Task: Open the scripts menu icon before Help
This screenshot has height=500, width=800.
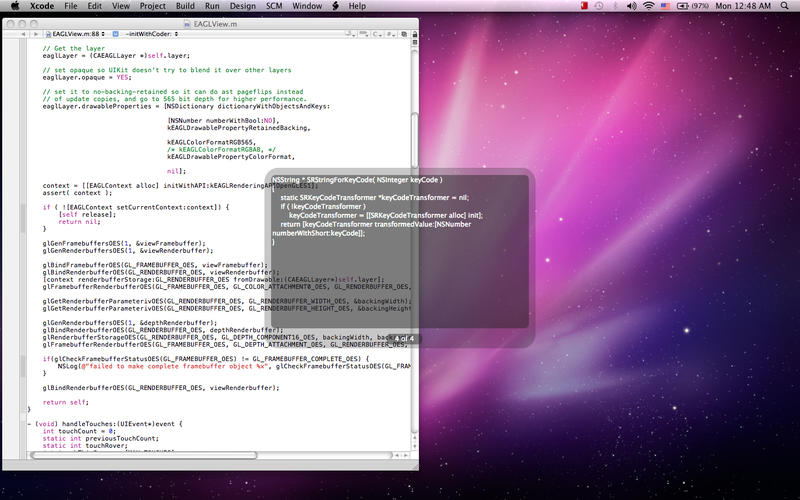Action: (x=335, y=6)
